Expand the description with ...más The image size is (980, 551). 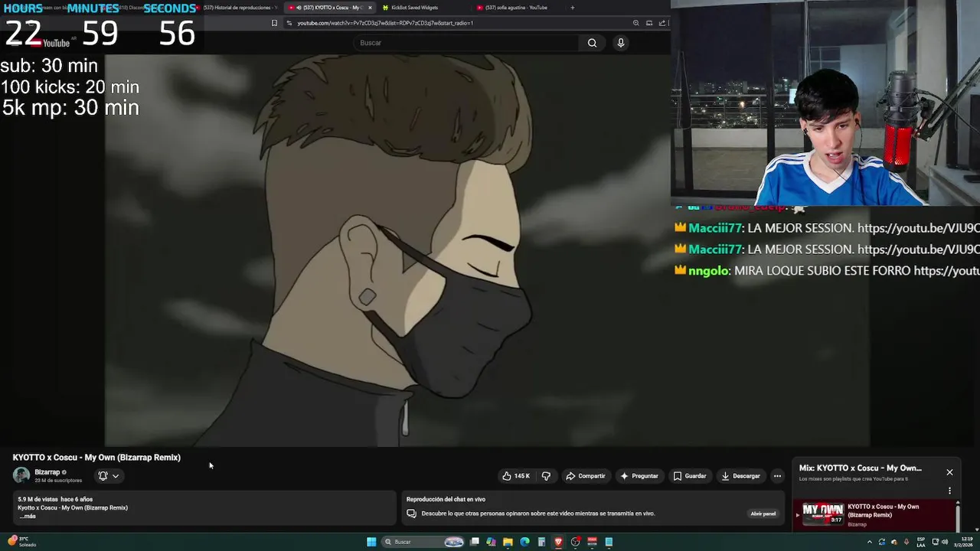pyautogui.click(x=28, y=517)
